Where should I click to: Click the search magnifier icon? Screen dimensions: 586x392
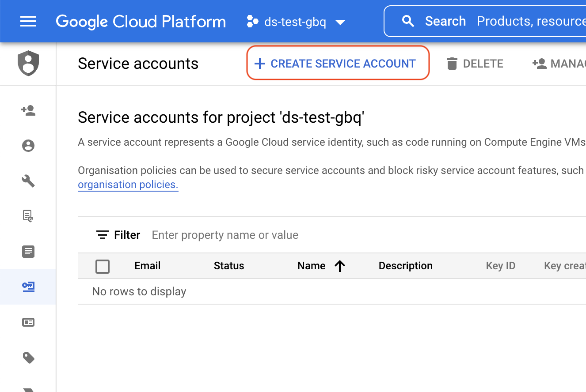point(408,21)
